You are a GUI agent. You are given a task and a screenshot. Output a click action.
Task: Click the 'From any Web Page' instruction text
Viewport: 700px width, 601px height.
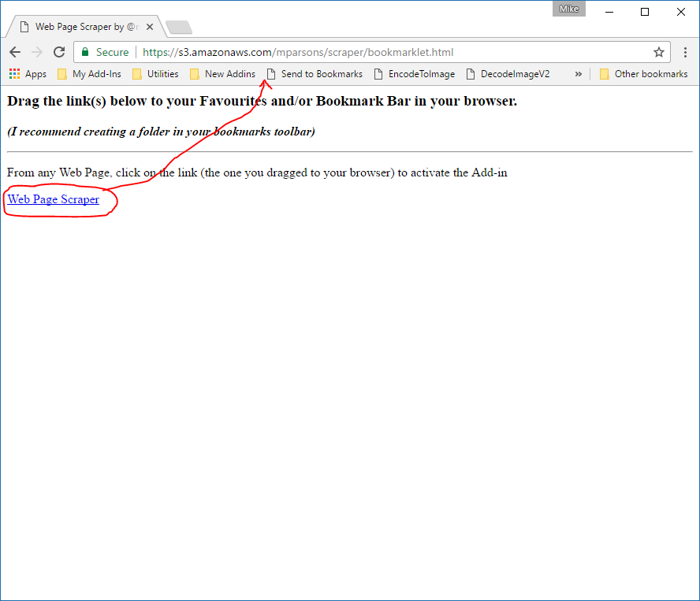[x=257, y=173]
